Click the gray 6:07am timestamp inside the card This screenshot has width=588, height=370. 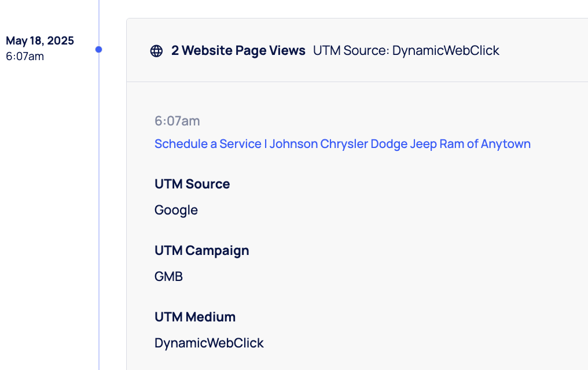tap(177, 121)
